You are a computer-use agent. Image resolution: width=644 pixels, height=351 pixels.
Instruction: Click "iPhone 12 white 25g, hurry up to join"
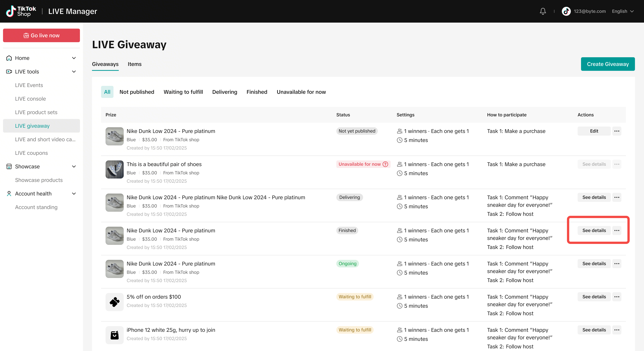click(171, 330)
